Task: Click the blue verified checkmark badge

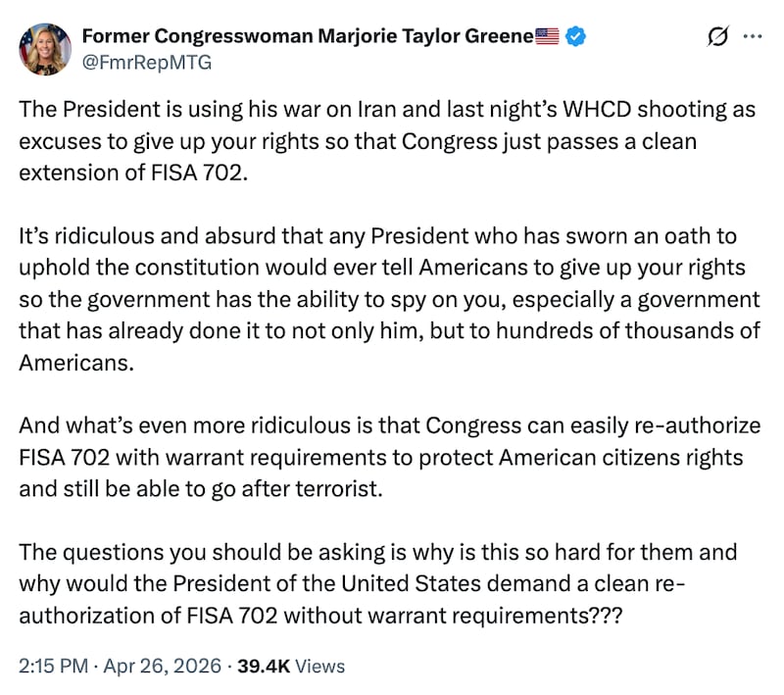Action: (578, 37)
